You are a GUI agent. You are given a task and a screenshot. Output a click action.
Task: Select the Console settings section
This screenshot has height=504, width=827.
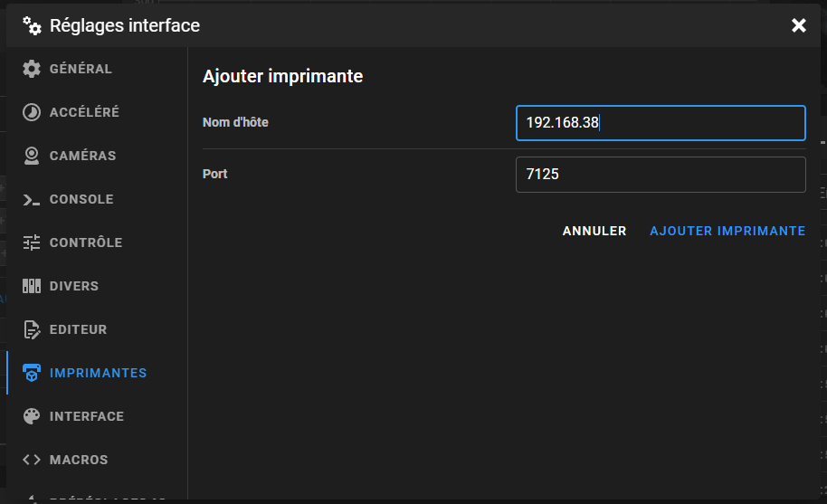(81, 199)
